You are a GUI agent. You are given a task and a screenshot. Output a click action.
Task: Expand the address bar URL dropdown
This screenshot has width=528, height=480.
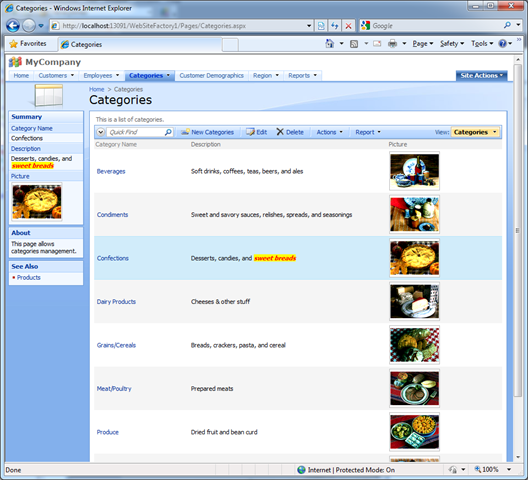click(x=309, y=26)
